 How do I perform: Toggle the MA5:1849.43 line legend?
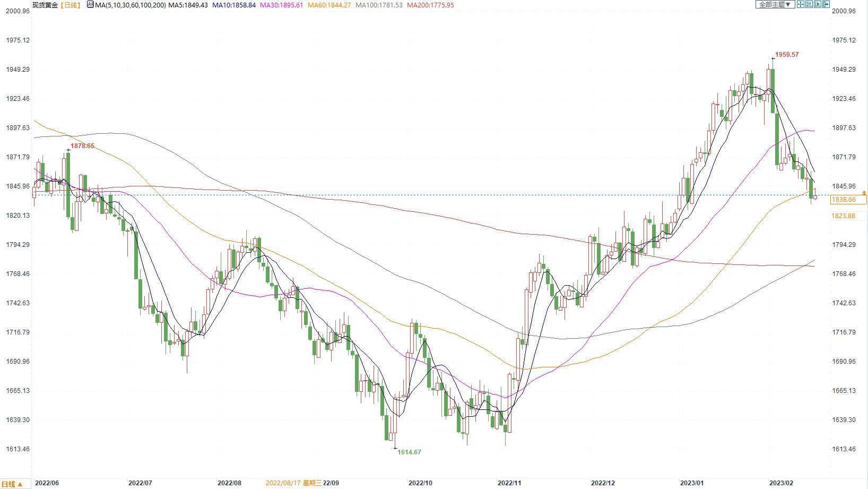tap(188, 5)
